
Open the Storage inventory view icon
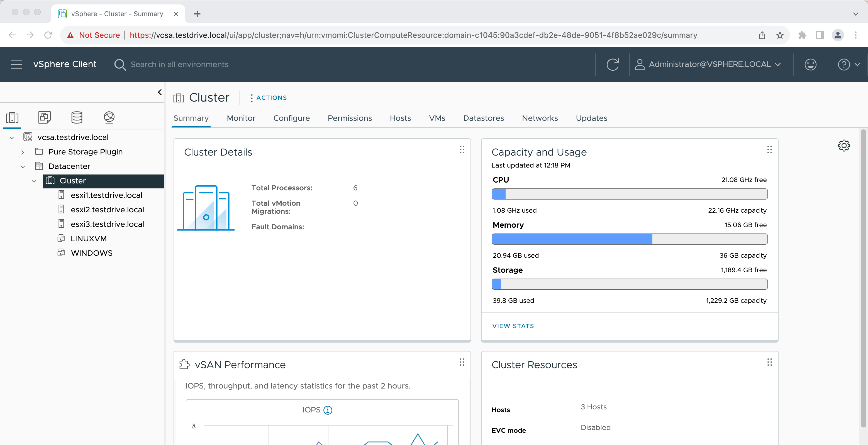(77, 117)
